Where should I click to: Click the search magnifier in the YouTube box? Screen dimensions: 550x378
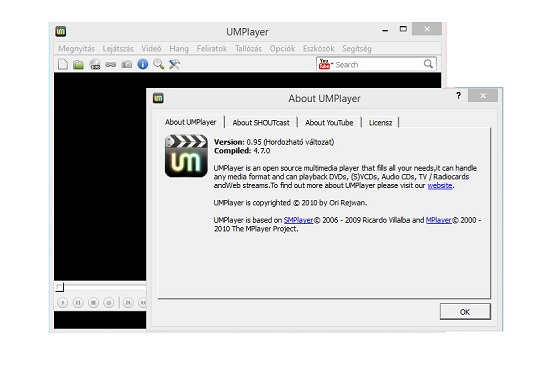click(x=428, y=64)
